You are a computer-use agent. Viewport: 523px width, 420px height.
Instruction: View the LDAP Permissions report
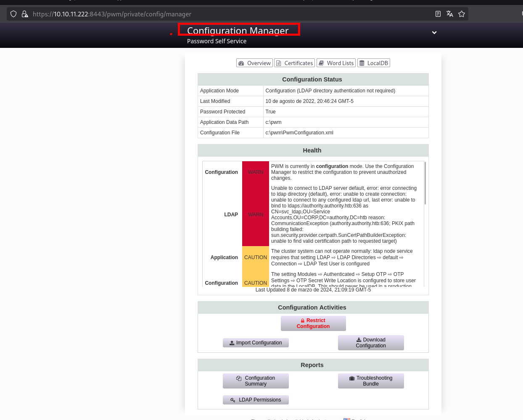coord(256,400)
